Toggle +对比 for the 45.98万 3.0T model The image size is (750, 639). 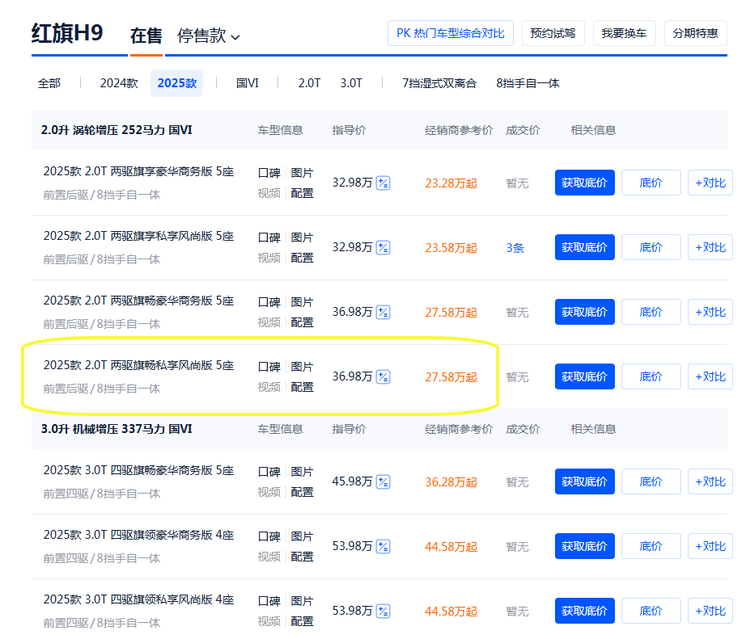tap(710, 482)
